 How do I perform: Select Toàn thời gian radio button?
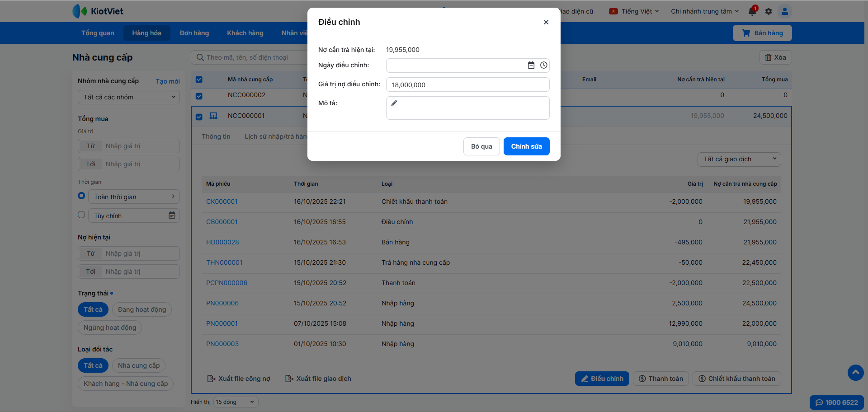pyautogui.click(x=81, y=196)
